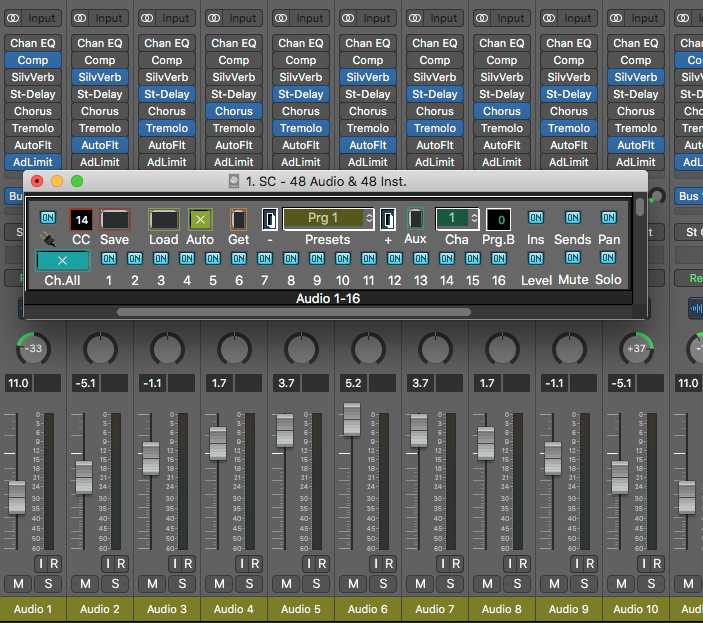Click the Audio 1 volume fader handle
Screen dimensions: 703x623
pyautogui.click(x=17, y=497)
